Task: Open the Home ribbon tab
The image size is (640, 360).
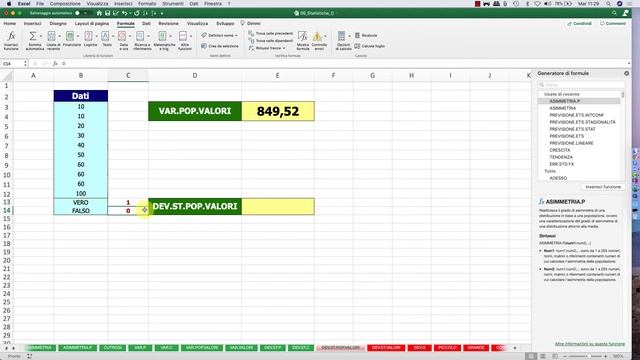Action: point(9,24)
